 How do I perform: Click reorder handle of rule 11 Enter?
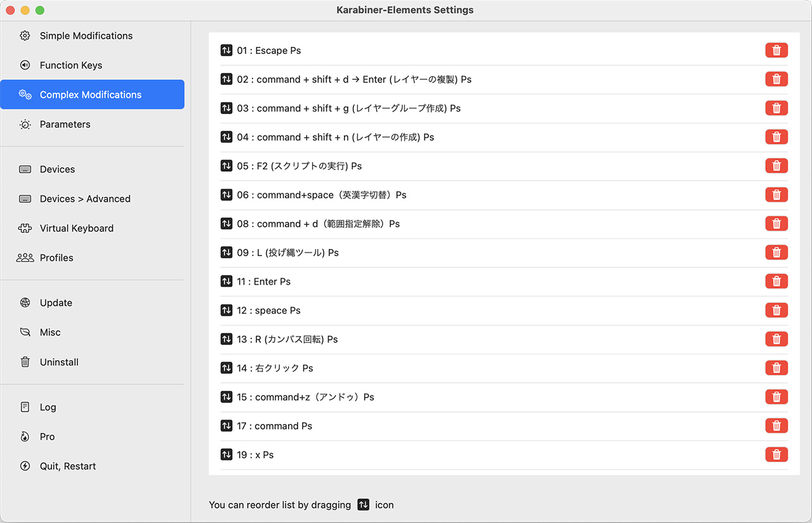point(226,281)
